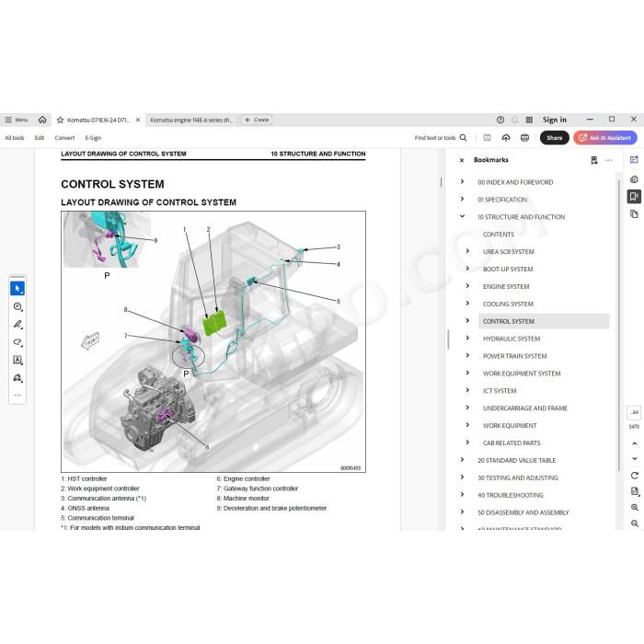Open the text recognition tool

[17, 361]
